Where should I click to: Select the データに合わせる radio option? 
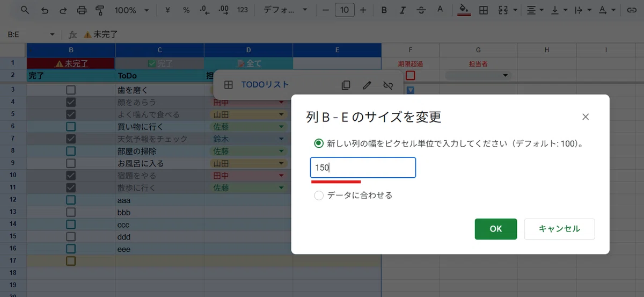point(319,195)
